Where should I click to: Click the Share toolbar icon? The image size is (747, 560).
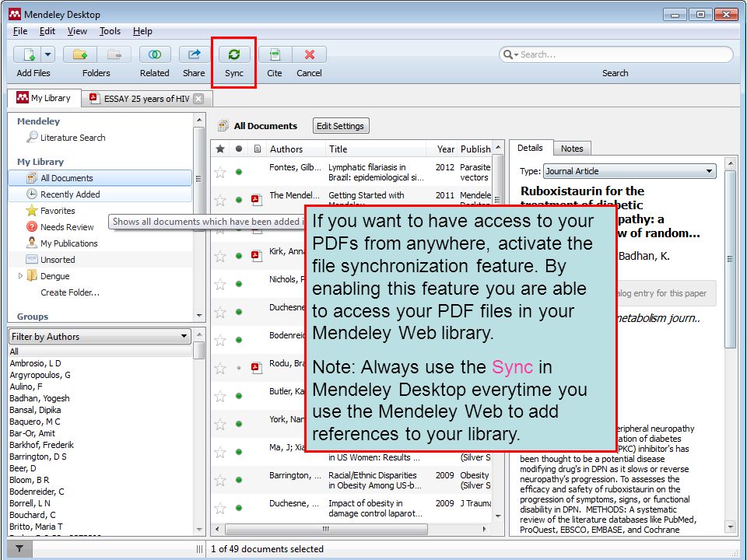[194, 54]
